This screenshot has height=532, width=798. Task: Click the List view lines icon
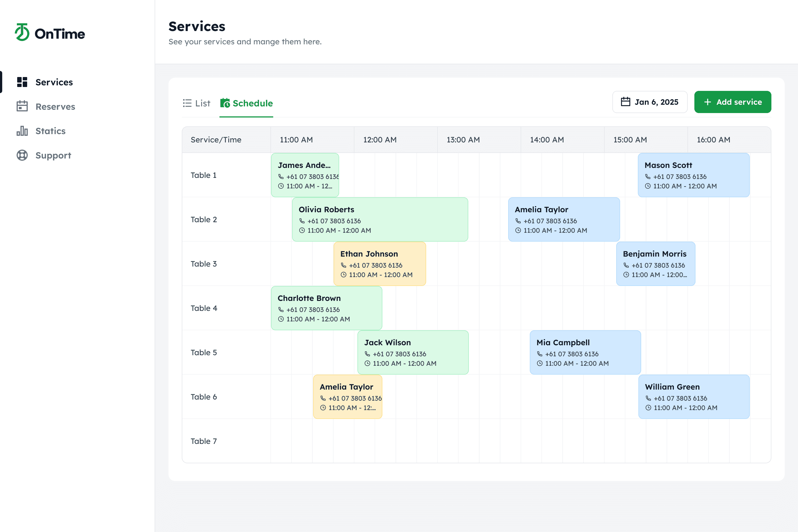tap(187, 103)
